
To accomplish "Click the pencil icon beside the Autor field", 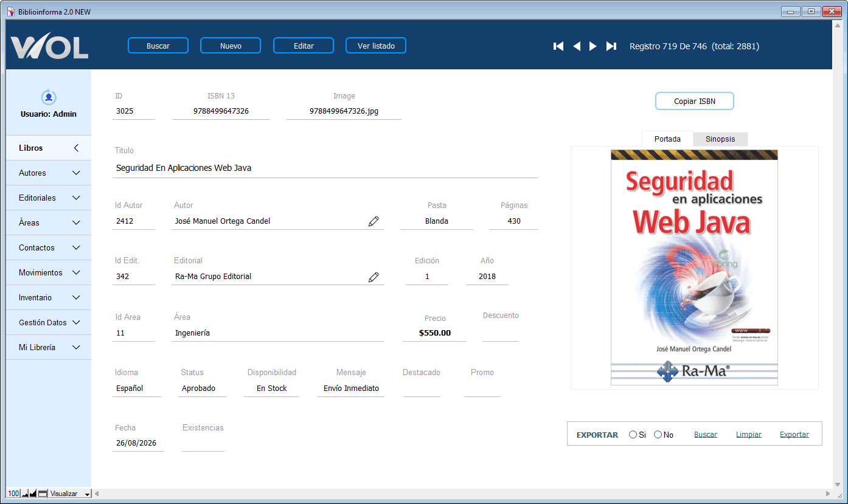I will click(x=374, y=221).
